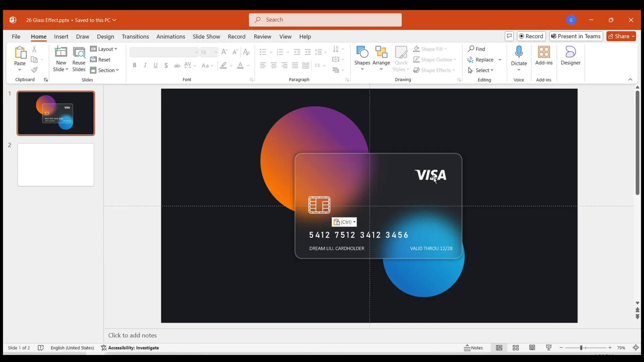The image size is (644, 362).
Task: Decrease font size icon
Action: pyautogui.click(x=235, y=52)
